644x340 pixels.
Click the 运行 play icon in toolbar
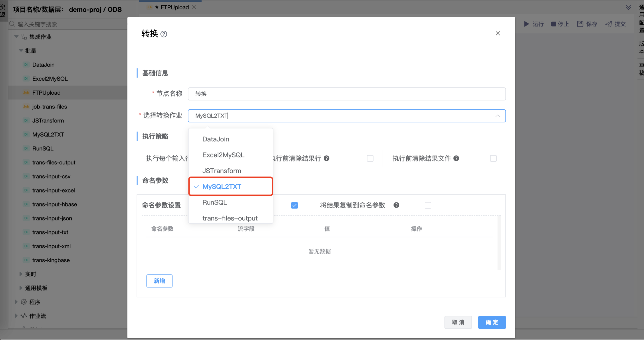[x=527, y=24]
